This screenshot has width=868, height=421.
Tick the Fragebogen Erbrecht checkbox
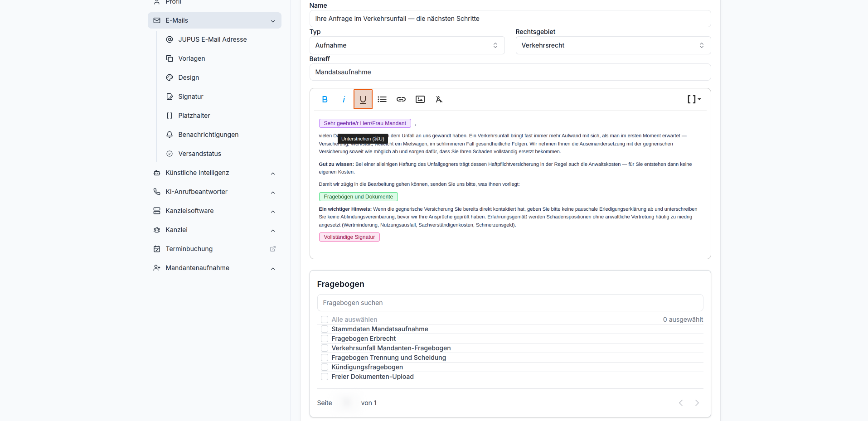pyautogui.click(x=325, y=339)
